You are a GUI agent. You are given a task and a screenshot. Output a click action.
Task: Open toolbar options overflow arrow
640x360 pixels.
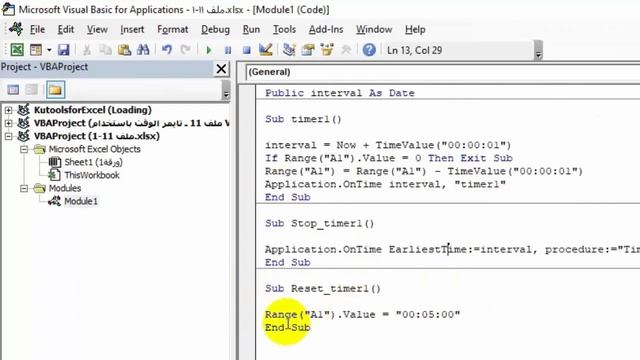(538, 51)
